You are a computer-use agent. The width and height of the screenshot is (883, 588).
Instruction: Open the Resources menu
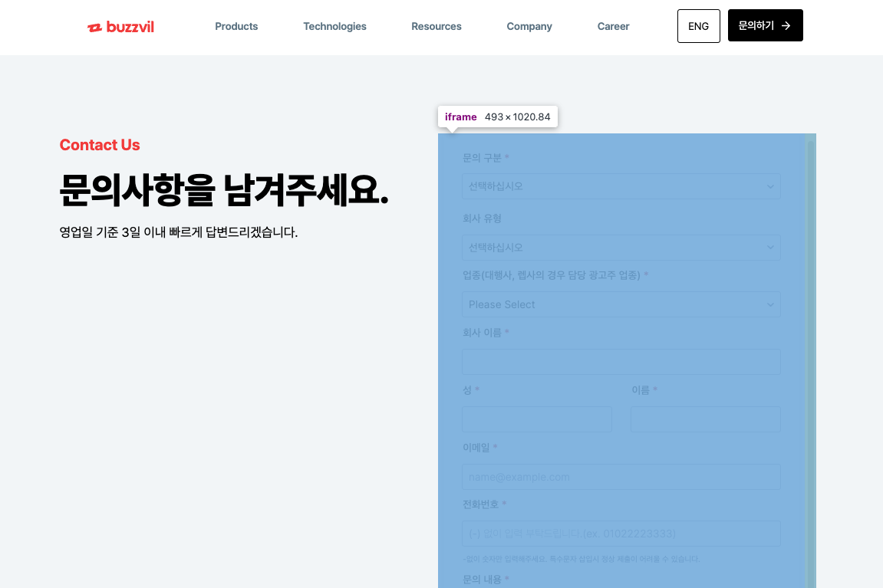[x=436, y=26]
